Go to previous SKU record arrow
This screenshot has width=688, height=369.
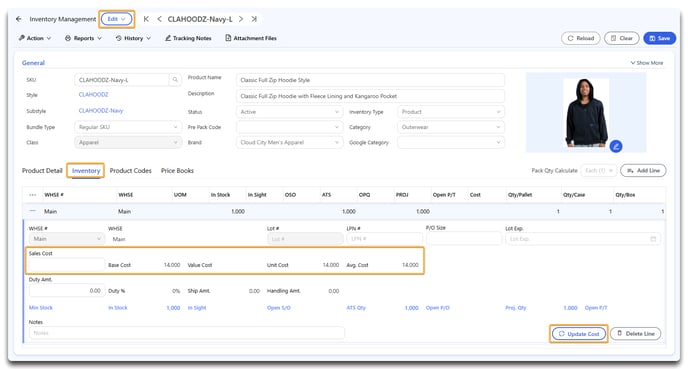point(159,19)
